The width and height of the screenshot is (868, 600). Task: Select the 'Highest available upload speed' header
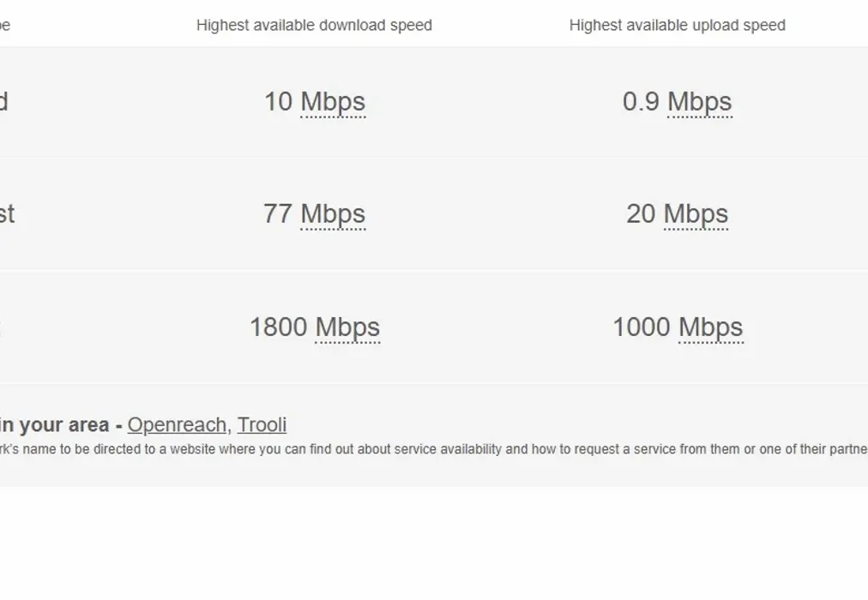click(x=677, y=26)
